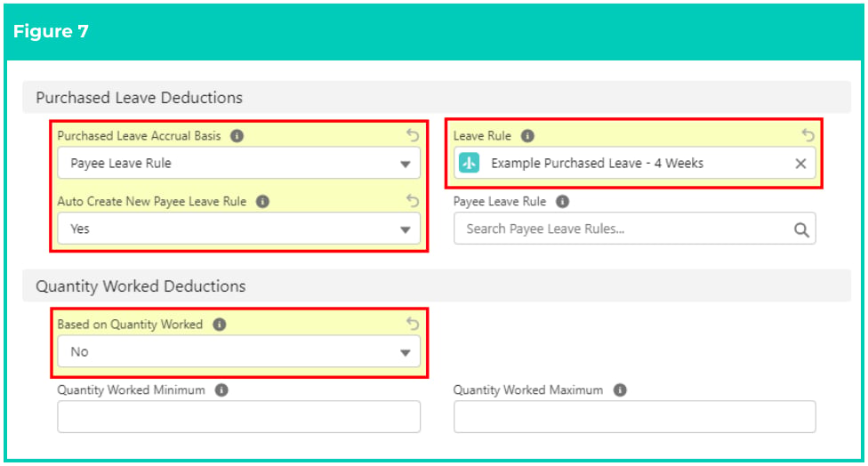Undo change to Purchased Leave Accrual Basis
Screen dimensions: 868x466
[413, 135]
